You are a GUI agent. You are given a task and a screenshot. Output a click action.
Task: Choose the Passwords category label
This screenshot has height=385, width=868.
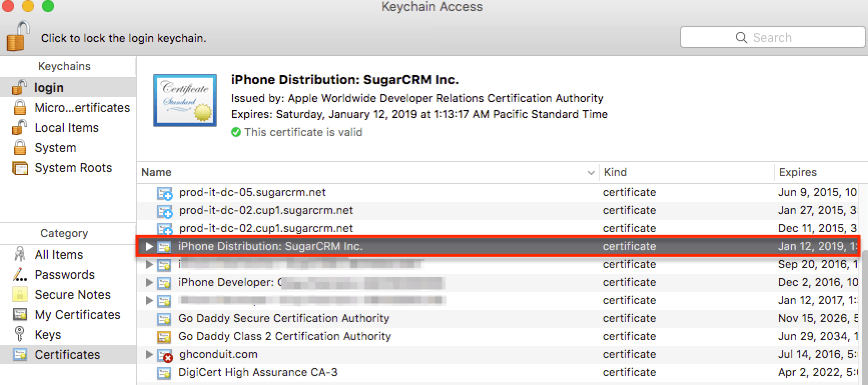click(65, 274)
